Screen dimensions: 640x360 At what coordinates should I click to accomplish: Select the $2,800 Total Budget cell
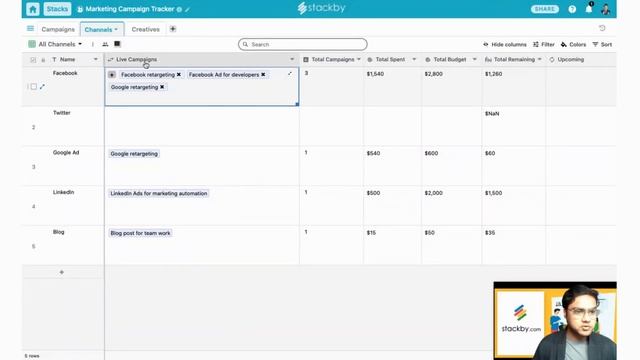[x=451, y=87]
